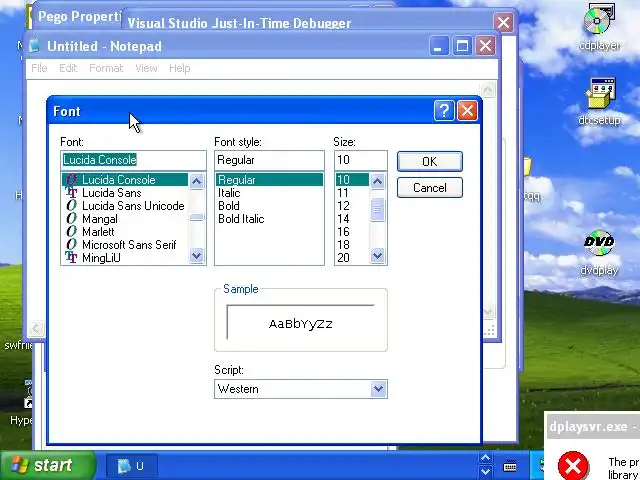Click the Windows start button
Viewport: 640px width, 480px height.
[47, 465]
